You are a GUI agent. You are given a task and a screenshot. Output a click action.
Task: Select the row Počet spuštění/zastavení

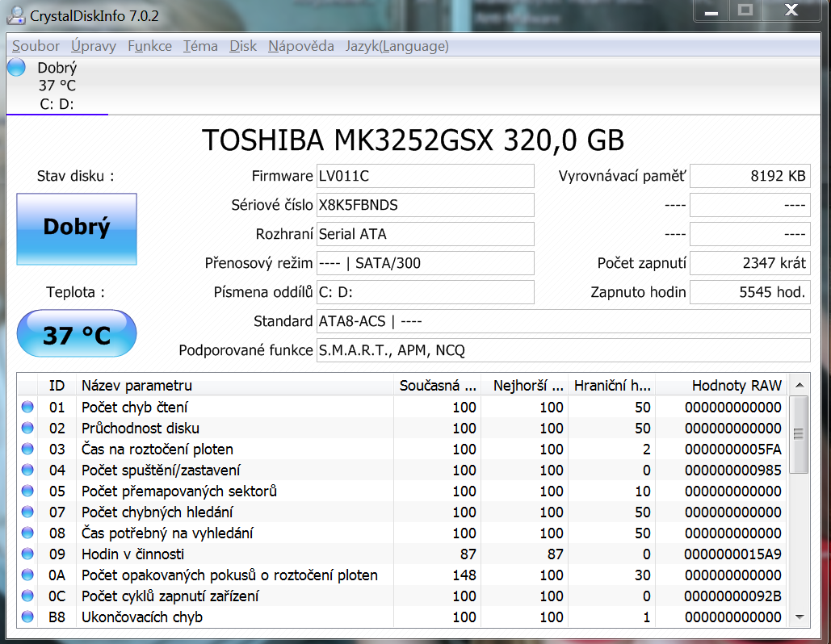[x=402, y=470]
